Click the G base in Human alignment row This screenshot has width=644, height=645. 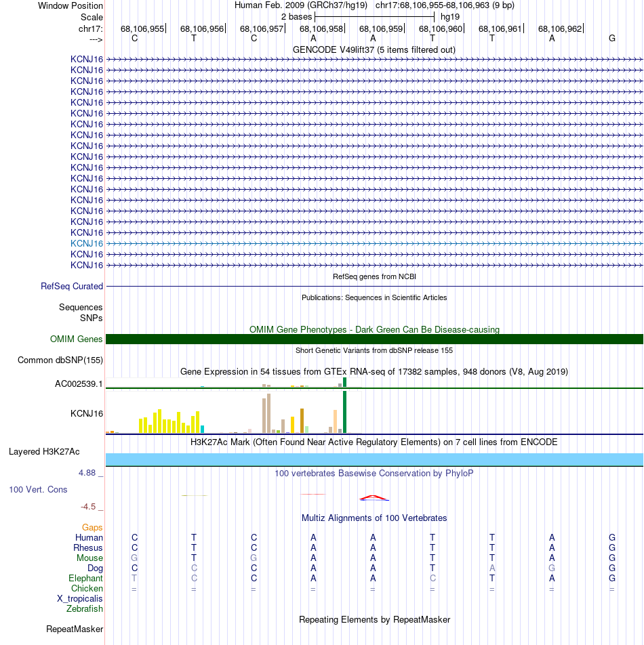612,538
